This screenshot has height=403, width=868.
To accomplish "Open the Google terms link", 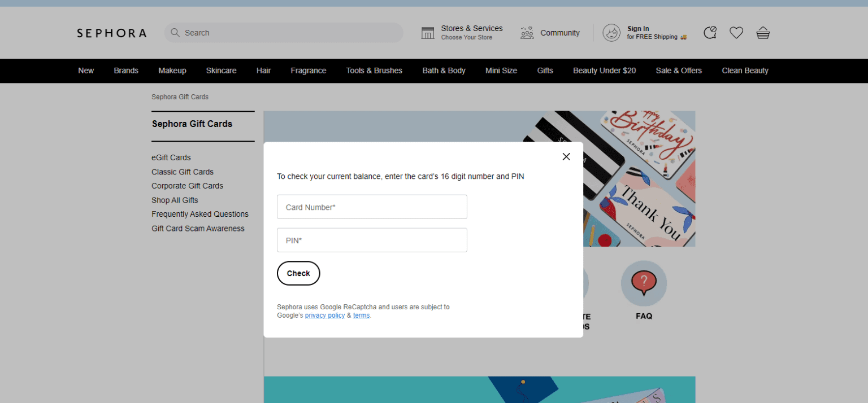I will [x=361, y=316].
